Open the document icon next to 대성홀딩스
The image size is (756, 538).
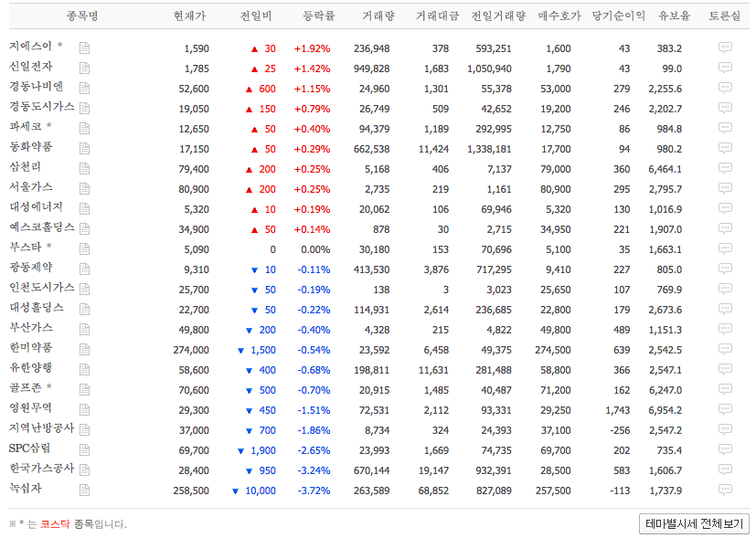click(84, 310)
